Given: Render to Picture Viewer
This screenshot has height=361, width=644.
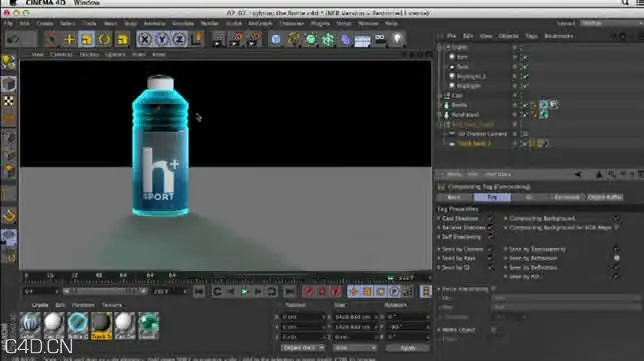Looking at the screenshot, I should coord(236,39).
